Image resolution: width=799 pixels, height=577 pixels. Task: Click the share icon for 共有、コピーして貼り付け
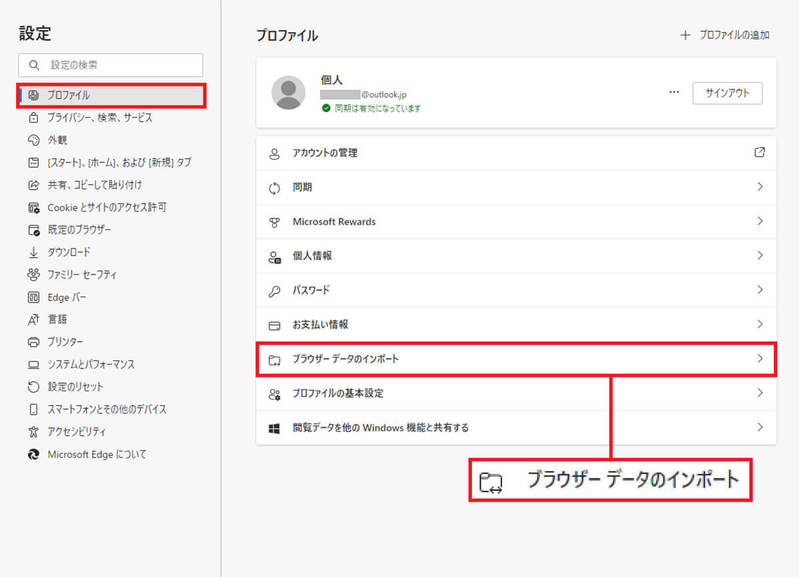tap(34, 185)
